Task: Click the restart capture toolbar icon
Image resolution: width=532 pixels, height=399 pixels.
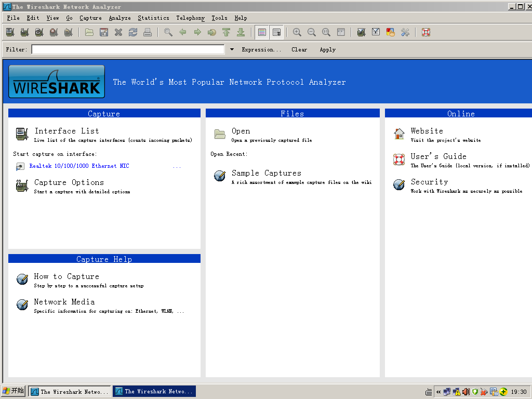Action: pos(68,32)
